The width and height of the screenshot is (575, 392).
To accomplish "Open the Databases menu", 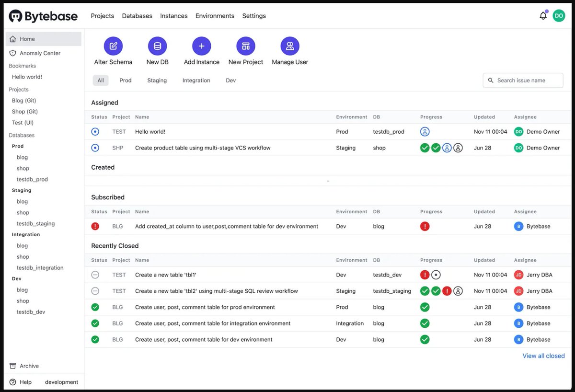I will click(137, 16).
